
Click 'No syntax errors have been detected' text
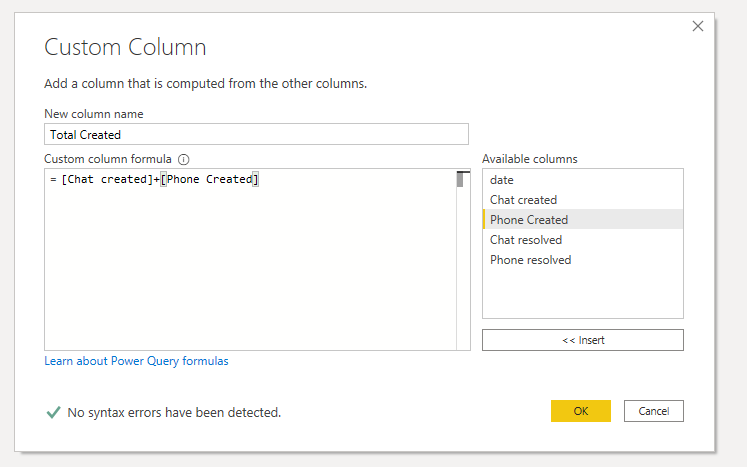click(174, 412)
